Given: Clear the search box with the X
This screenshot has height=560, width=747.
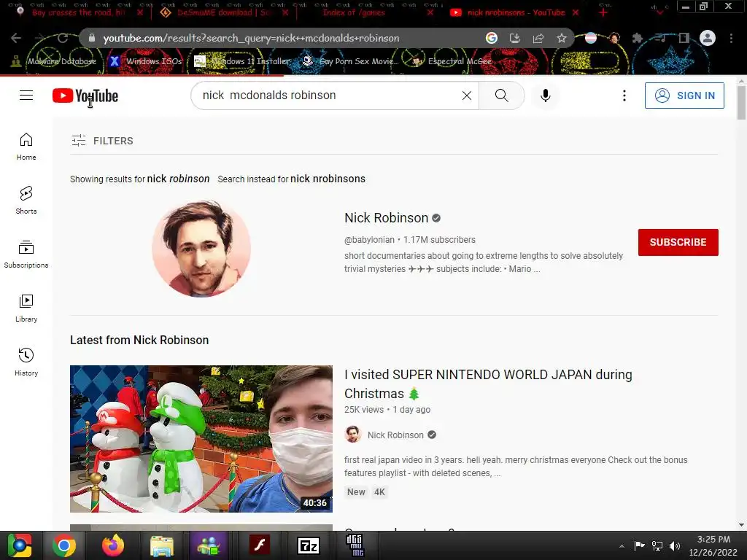Looking at the screenshot, I should (x=467, y=96).
